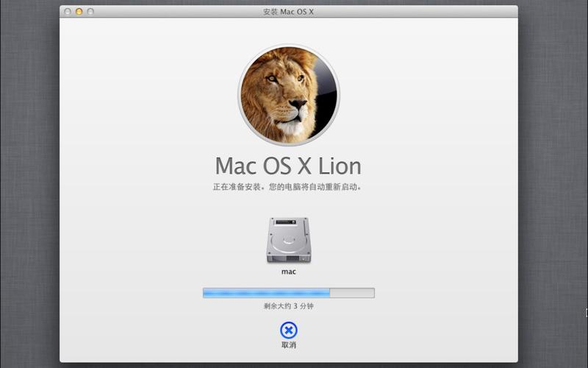Click the gray zoom window button
The image size is (588, 368).
click(90, 12)
